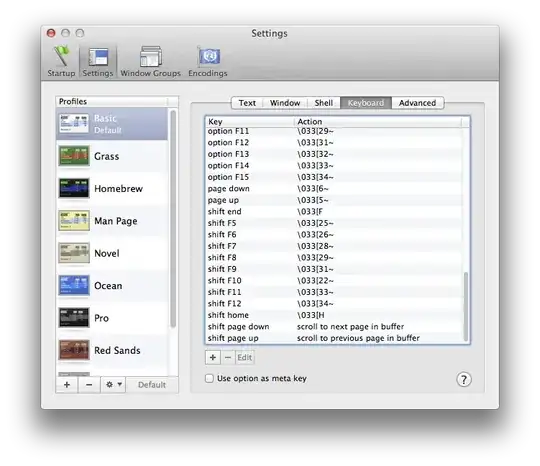Select the 'shift page up' row
Image resolution: width=540 pixels, height=466 pixels.
(x=334, y=338)
